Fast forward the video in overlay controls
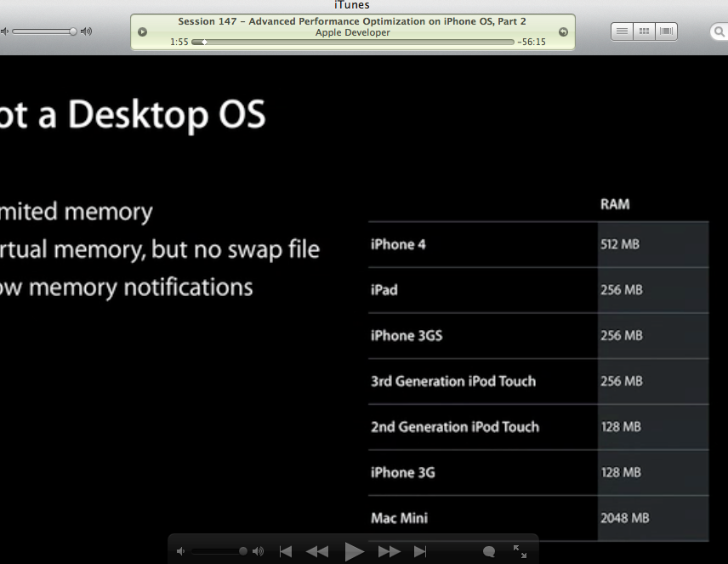Viewport: 728px width, 564px height. (389, 552)
